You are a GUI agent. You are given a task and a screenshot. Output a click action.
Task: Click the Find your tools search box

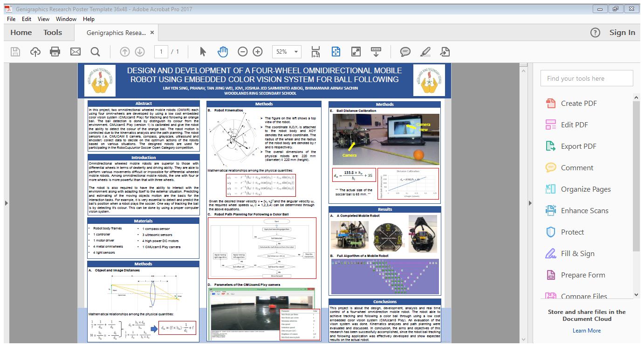coord(587,78)
